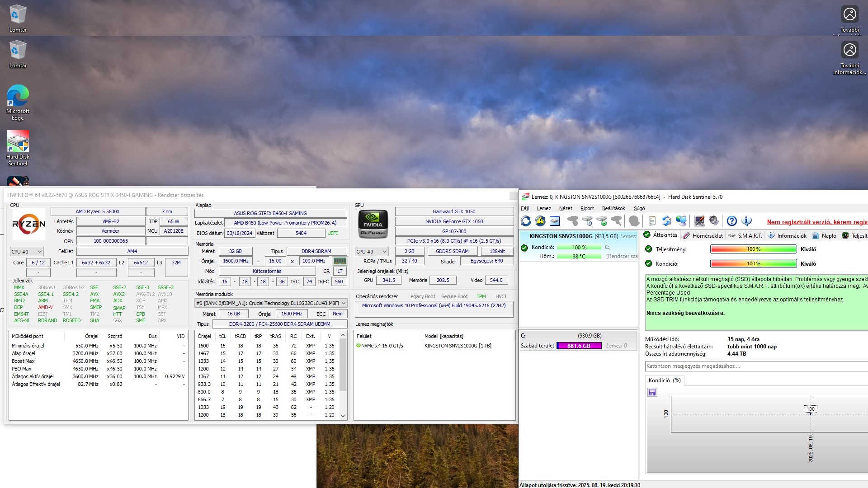The width and height of the screenshot is (868, 488).
Task: Click the memory module chip icon
Action: pos(340,261)
